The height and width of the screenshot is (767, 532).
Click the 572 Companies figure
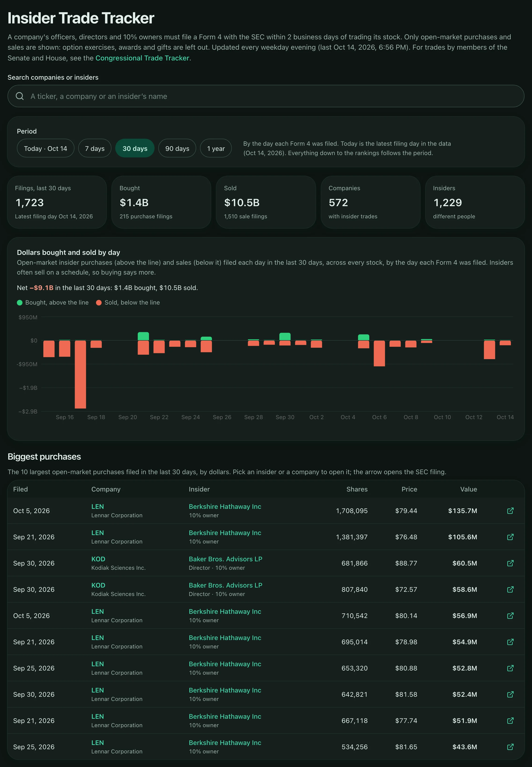pos(338,202)
